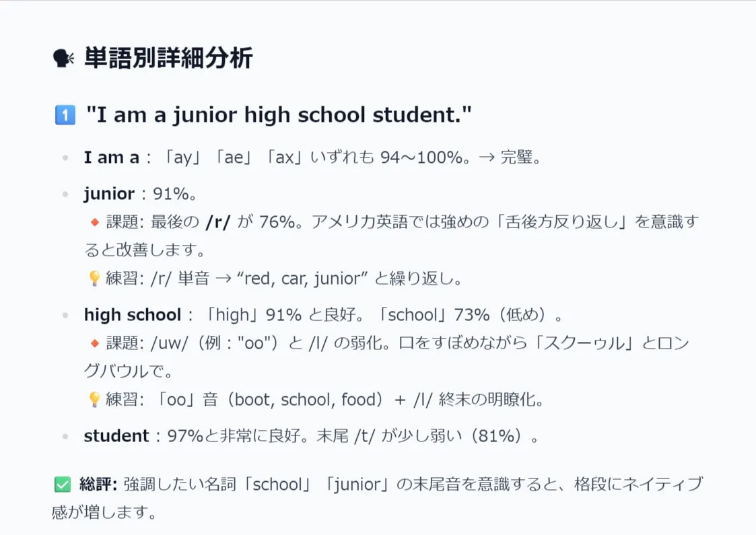The height and width of the screenshot is (535, 756).
Task: Click the 単語別詳細分析 section heading
Action: pos(168,59)
